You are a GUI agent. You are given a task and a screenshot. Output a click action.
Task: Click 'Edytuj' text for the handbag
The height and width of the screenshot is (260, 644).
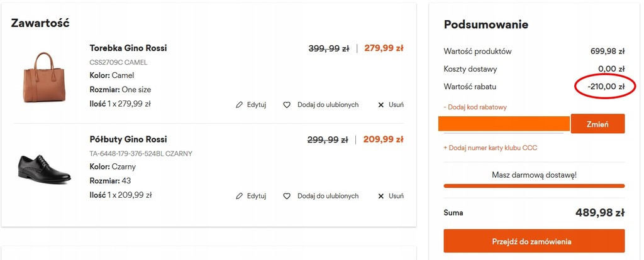click(257, 105)
